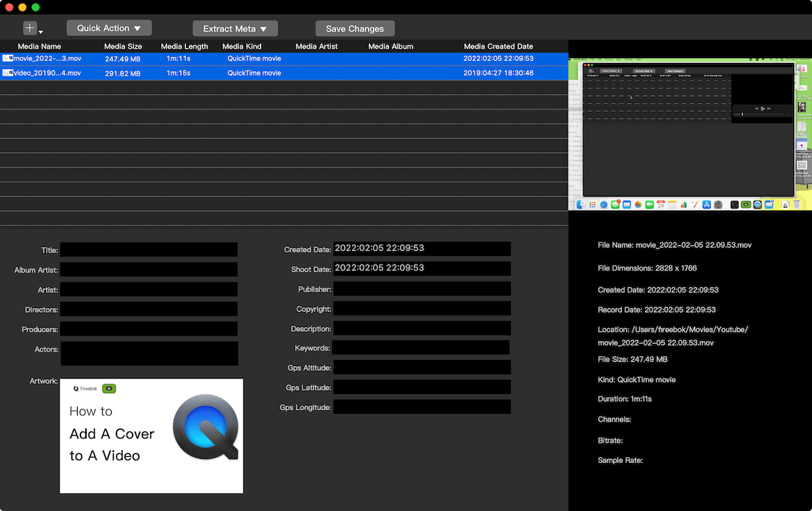Click into the Artist field

pos(149,289)
